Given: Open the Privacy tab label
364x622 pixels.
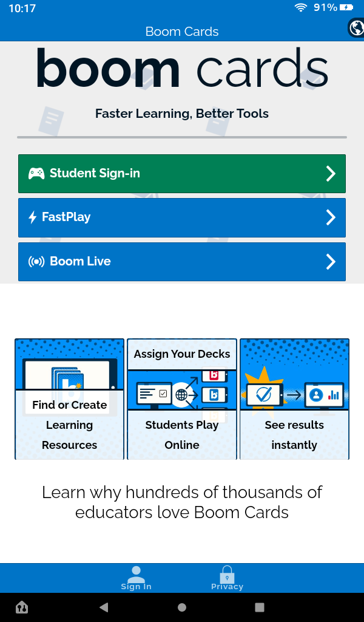Looking at the screenshot, I should (x=227, y=587).
